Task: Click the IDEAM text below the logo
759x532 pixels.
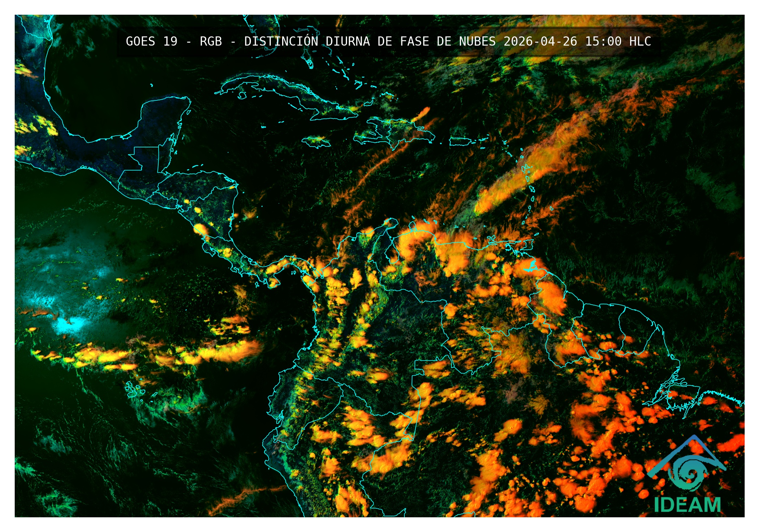Action: (687, 504)
